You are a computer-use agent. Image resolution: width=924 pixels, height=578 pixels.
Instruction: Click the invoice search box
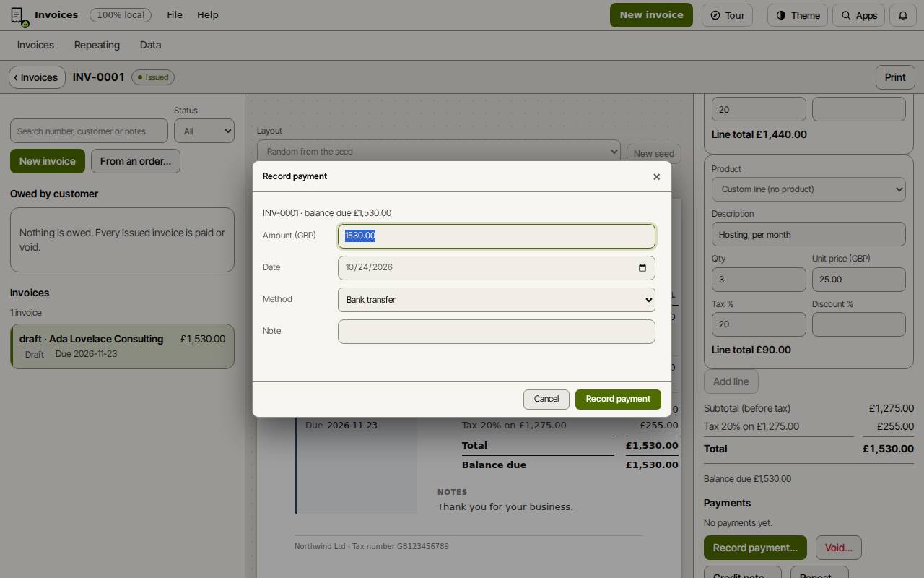point(89,131)
